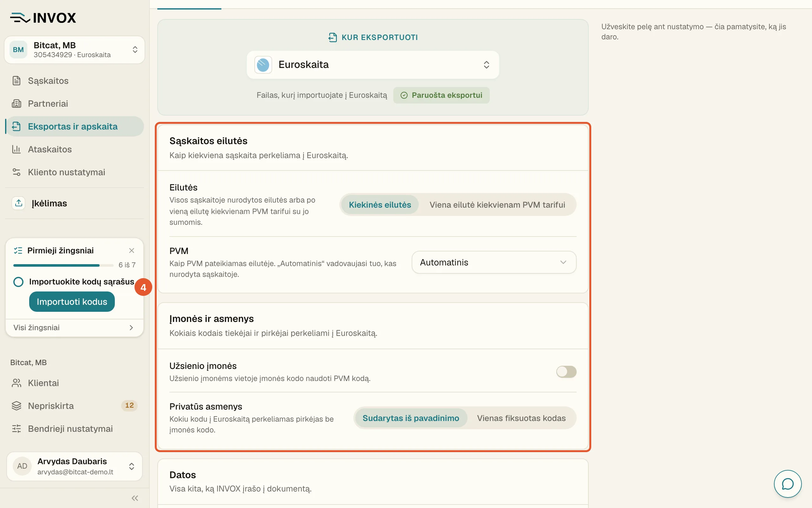The image size is (812, 508).
Task: Open Sąskaitos document icon in sidebar
Action: point(16,81)
